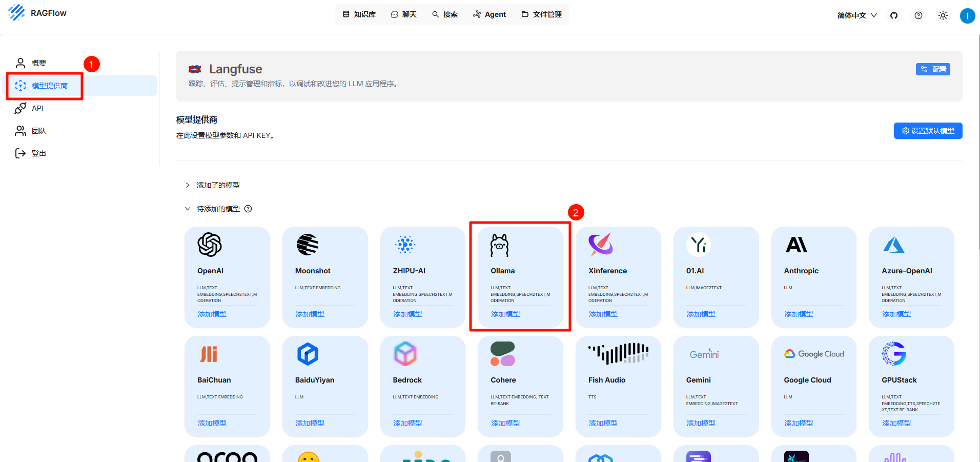The width and height of the screenshot is (980, 462).
Task: Click 添加模型 on the 01.AI card
Action: (x=701, y=314)
